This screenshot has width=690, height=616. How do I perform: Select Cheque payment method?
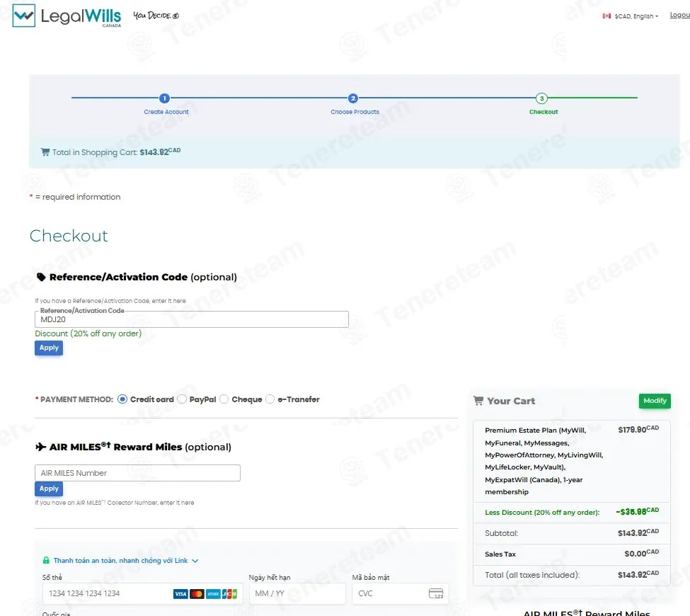click(224, 399)
